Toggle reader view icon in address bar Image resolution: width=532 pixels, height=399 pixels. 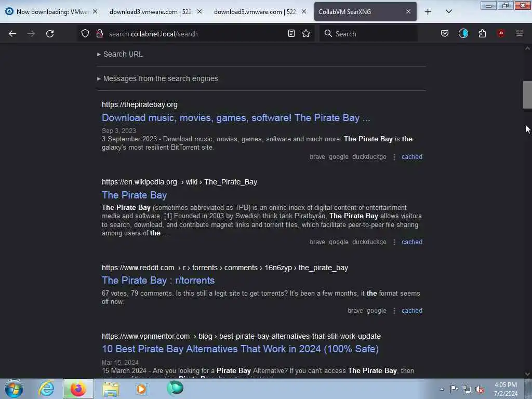coord(291,33)
